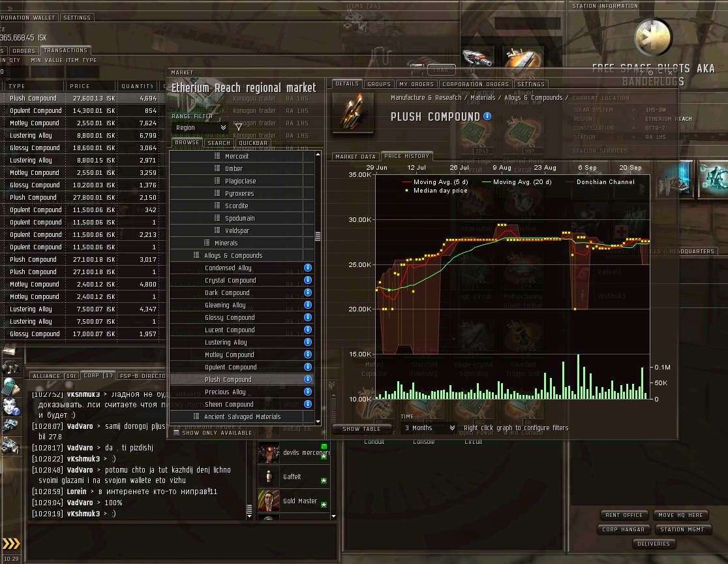The image size is (728, 564).
Task: Open the Corporation Orders tab
Action: (x=476, y=84)
